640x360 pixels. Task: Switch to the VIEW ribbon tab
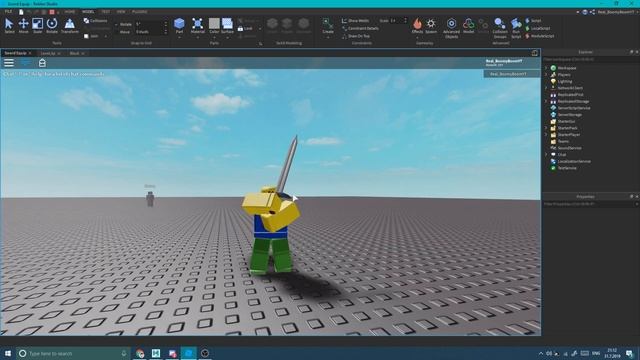(x=121, y=12)
